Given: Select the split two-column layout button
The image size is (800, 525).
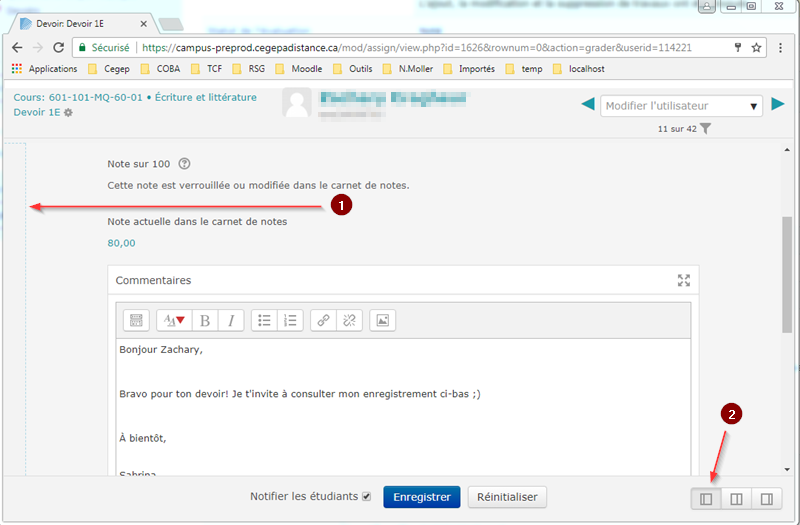Looking at the screenshot, I should (x=736, y=498).
